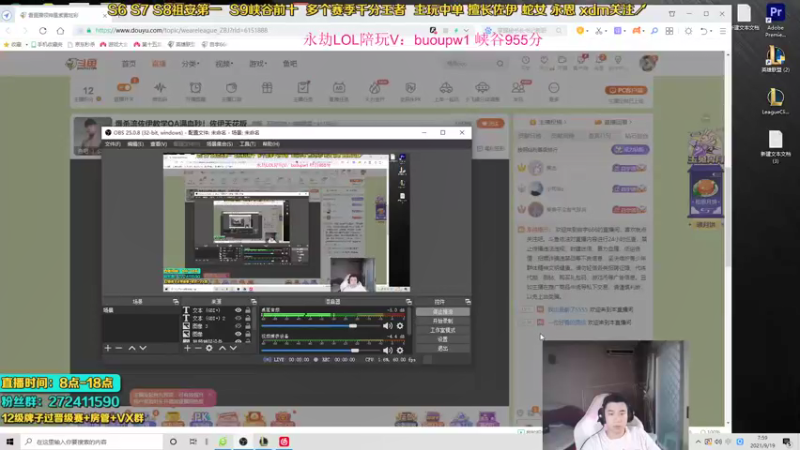The height and width of the screenshot is (450, 800).
Task: Toggle lock on first 文本 (GDI+) source
Action: (x=248, y=310)
